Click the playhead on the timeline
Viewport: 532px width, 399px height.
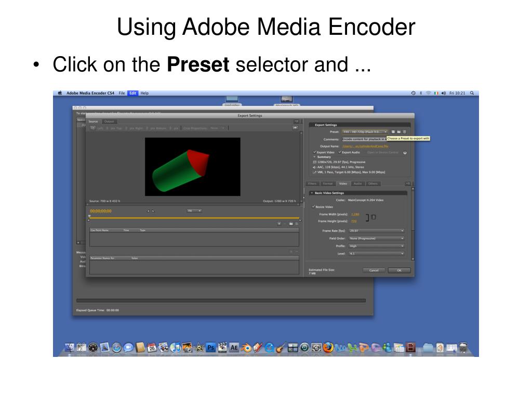coord(89,217)
